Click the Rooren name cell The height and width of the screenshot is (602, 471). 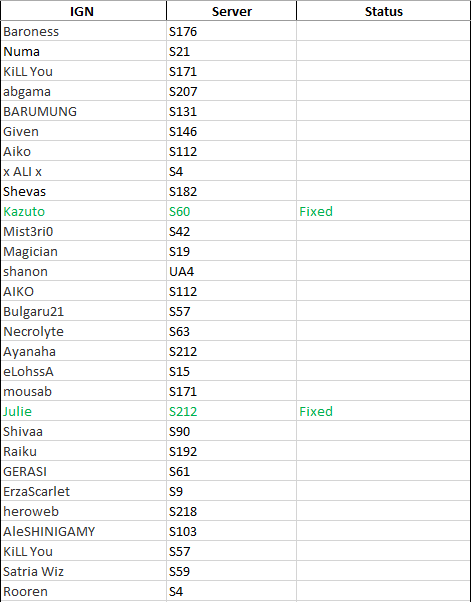83,591
